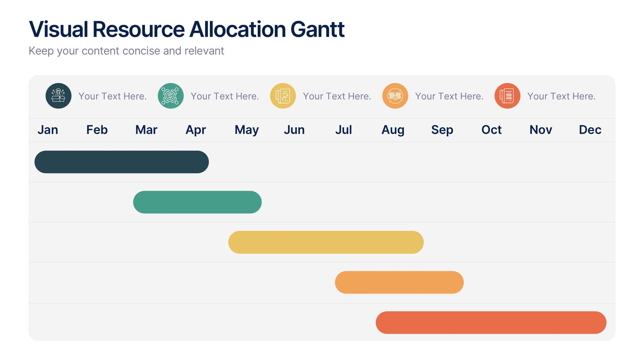Click text beside the lightbulb box icon
The height and width of the screenshot is (362, 644).
pos(112,96)
